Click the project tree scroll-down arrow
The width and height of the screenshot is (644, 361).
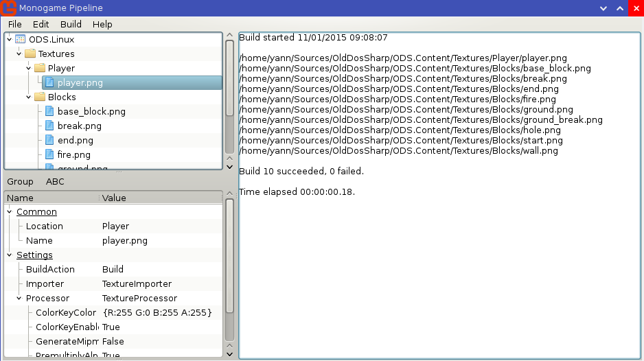click(x=229, y=167)
